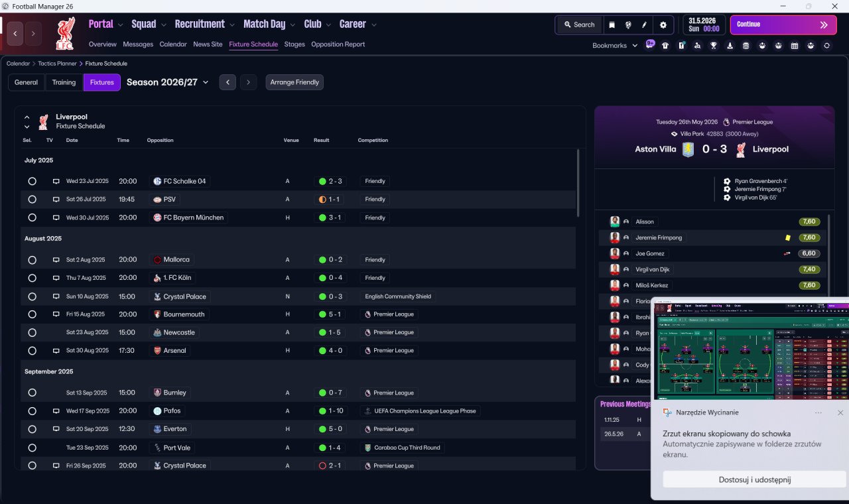Open the scouting magnifier bookmark icon

click(x=698, y=46)
